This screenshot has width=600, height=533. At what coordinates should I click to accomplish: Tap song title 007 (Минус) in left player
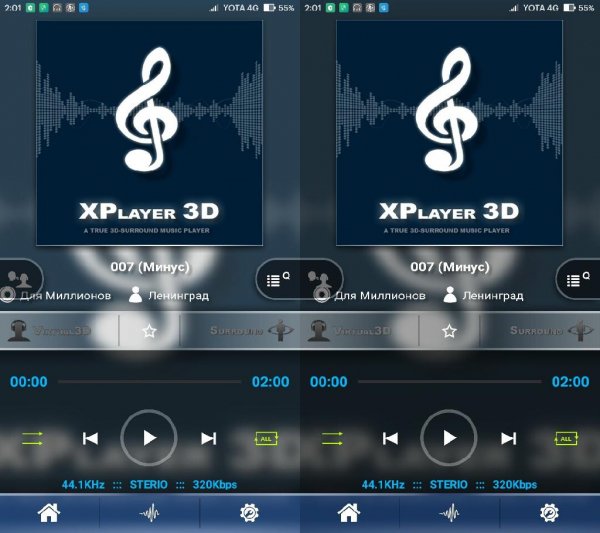pos(150,267)
